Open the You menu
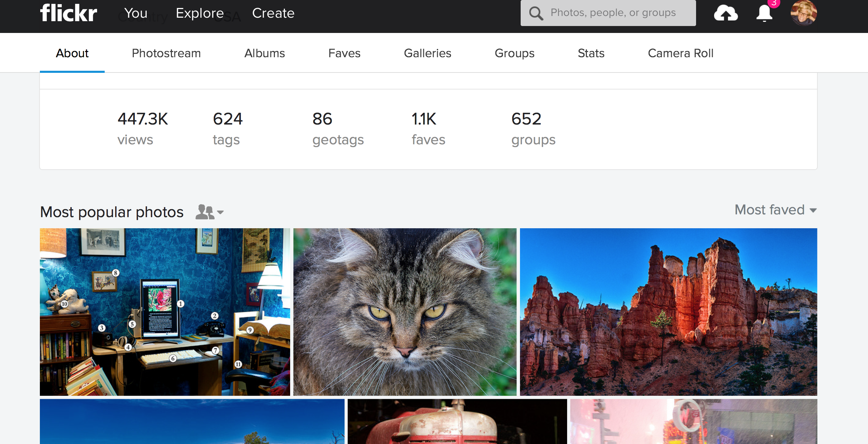This screenshot has height=444, width=868. (136, 13)
